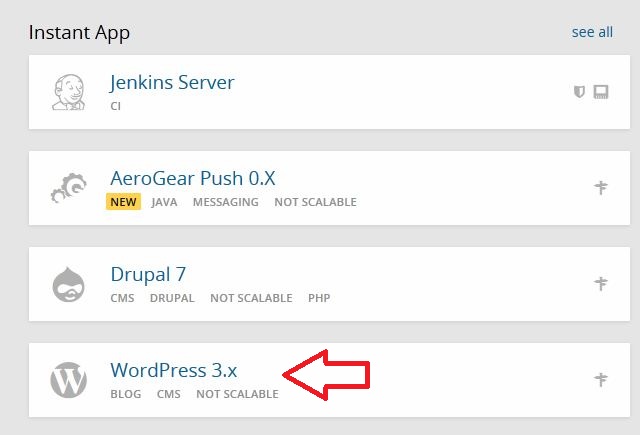Open the AeroGear Push 0.X link
The height and width of the screenshot is (435, 640).
193,178
